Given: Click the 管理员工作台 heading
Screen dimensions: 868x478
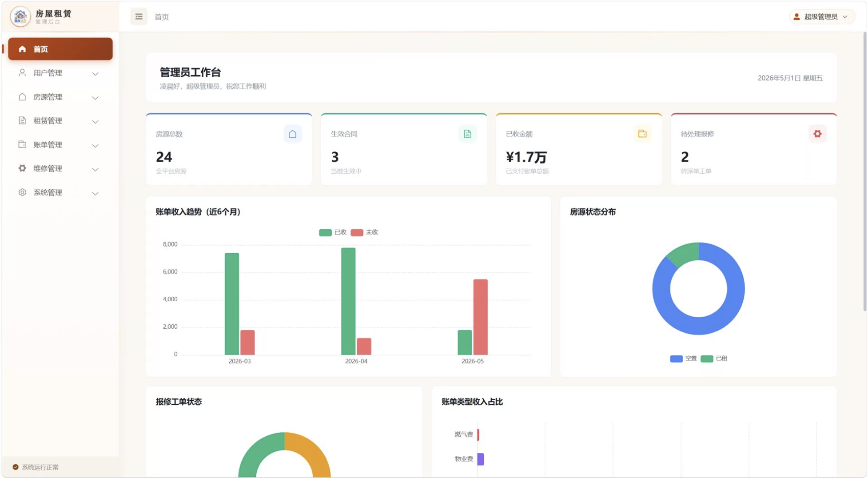Looking at the screenshot, I should (190, 72).
